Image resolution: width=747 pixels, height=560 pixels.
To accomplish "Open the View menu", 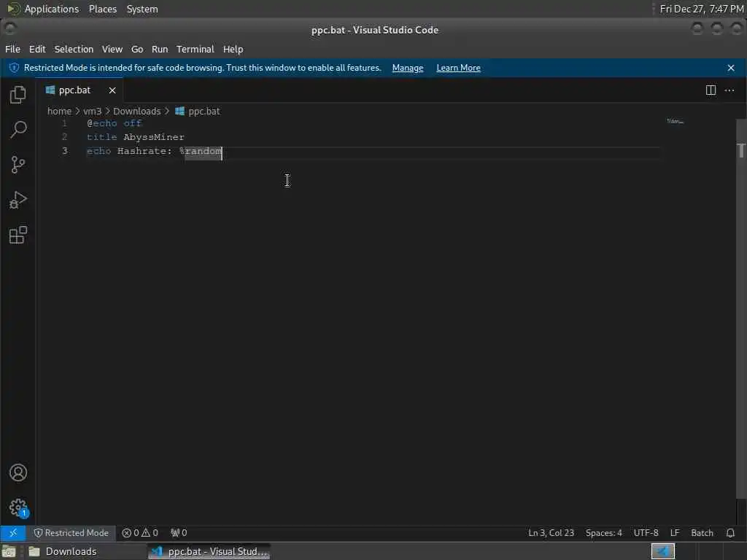I will click(x=112, y=49).
